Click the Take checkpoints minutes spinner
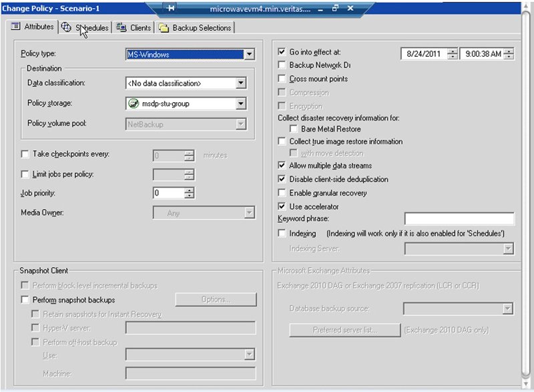The image size is (534, 392). click(190, 156)
